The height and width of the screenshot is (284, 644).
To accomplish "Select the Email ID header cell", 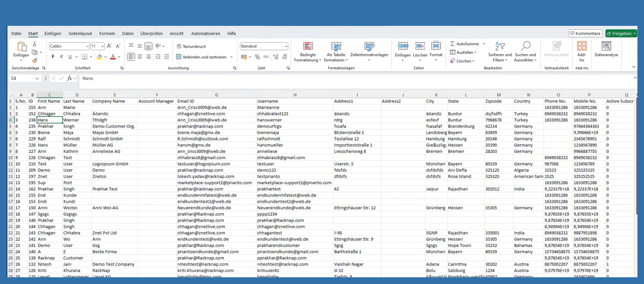I will tap(216, 101).
